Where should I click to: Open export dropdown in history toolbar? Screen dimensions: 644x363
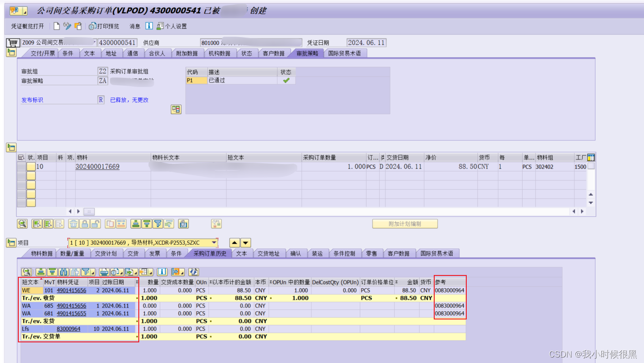click(x=131, y=272)
